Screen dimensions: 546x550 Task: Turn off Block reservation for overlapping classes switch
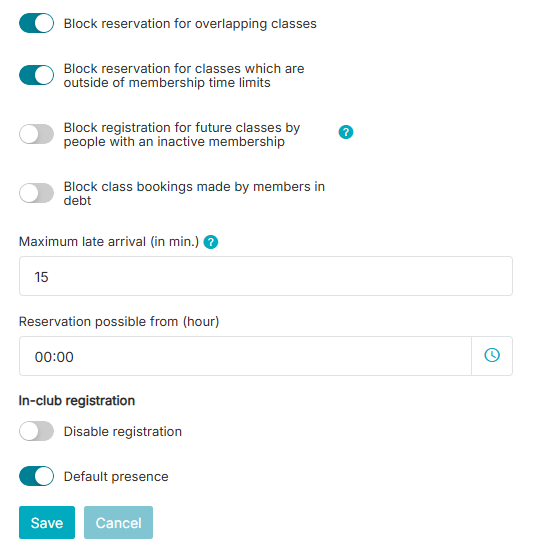coord(36,23)
